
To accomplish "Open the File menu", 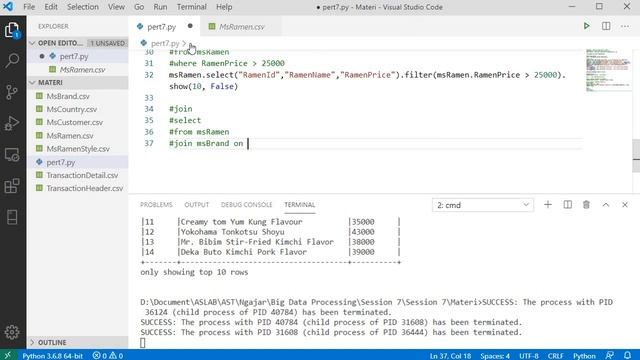I will [29, 7].
